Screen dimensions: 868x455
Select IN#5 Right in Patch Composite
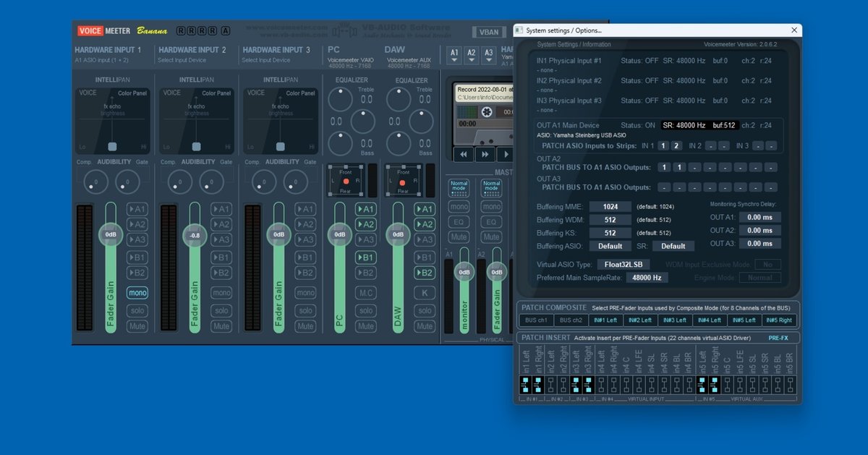pyautogui.click(x=779, y=320)
